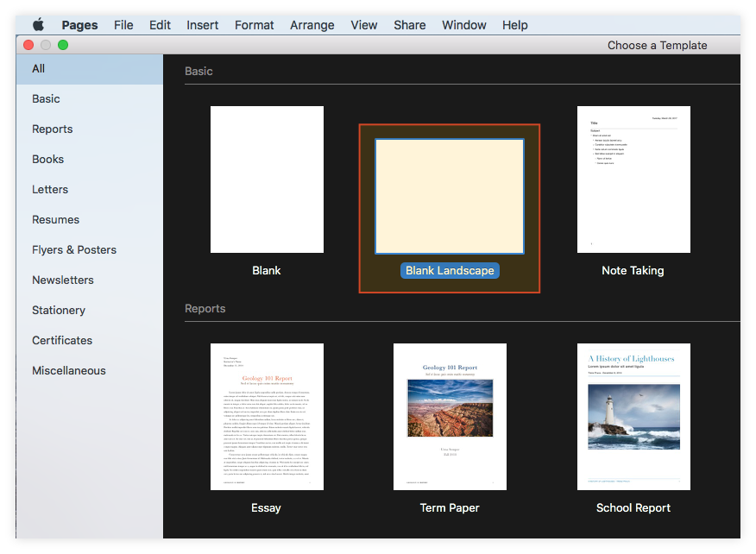Select the Essay report template
The height and width of the screenshot is (554, 756).
[x=266, y=417]
